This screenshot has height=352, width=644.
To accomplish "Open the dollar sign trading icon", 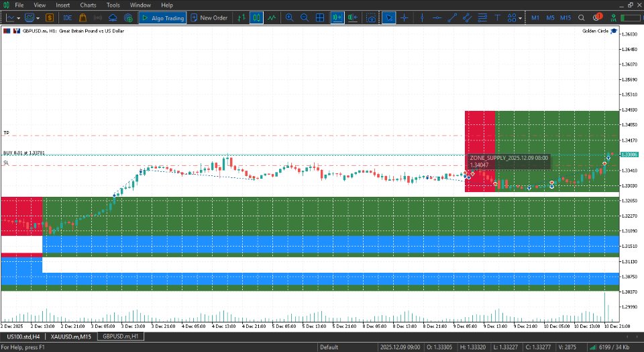I will coord(50,17).
